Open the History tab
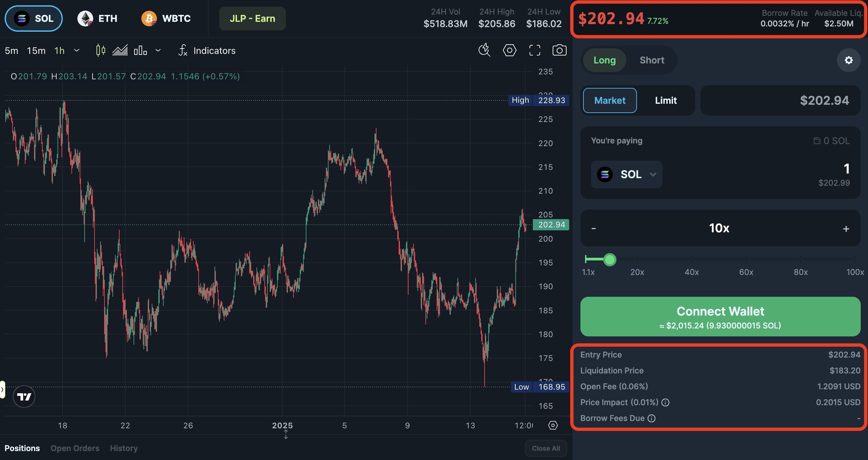The image size is (868, 460). pyautogui.click(x=124, y=448)
